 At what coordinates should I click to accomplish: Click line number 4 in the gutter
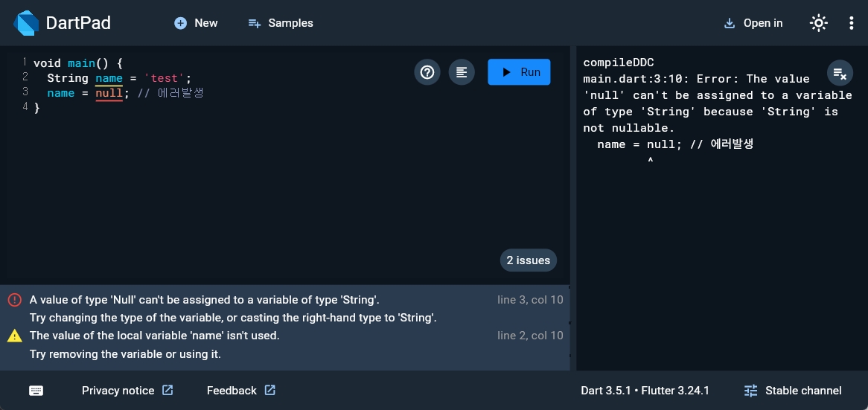tap(25, 107)
